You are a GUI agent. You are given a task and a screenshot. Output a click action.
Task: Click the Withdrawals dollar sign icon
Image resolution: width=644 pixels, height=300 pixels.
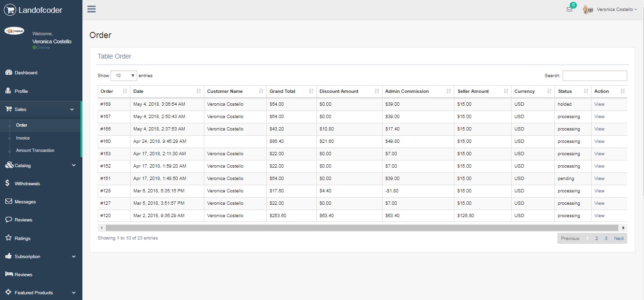[8, 183]
